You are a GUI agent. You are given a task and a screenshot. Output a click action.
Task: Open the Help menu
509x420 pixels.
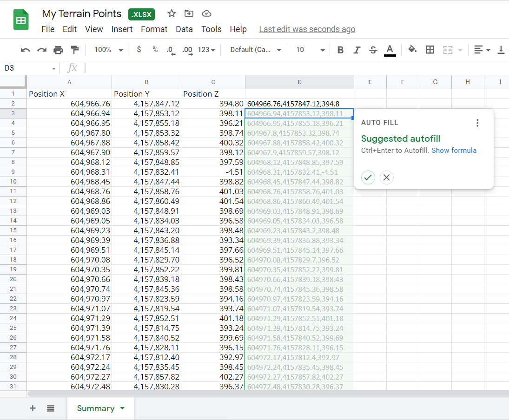coord(238,29)
